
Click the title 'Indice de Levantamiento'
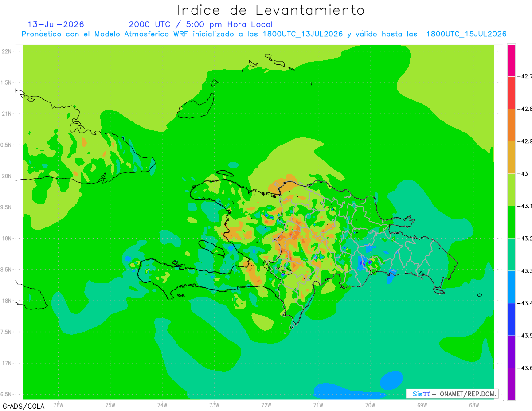(x=271, y=10)
